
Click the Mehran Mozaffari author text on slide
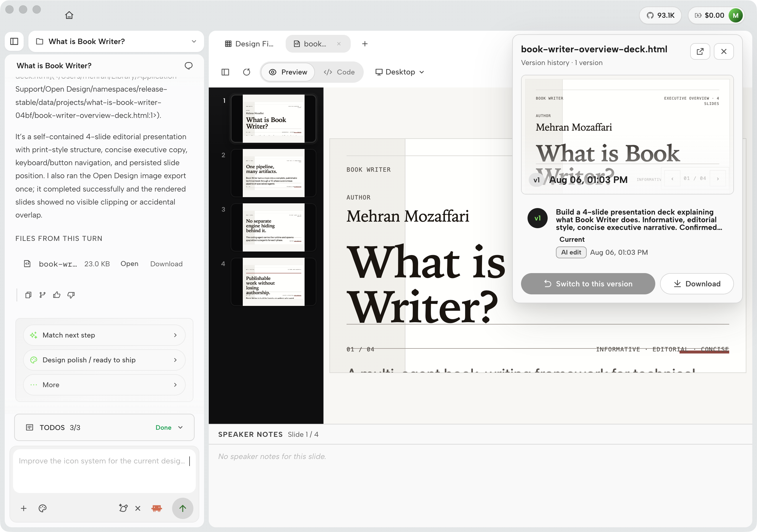point(407,216)
